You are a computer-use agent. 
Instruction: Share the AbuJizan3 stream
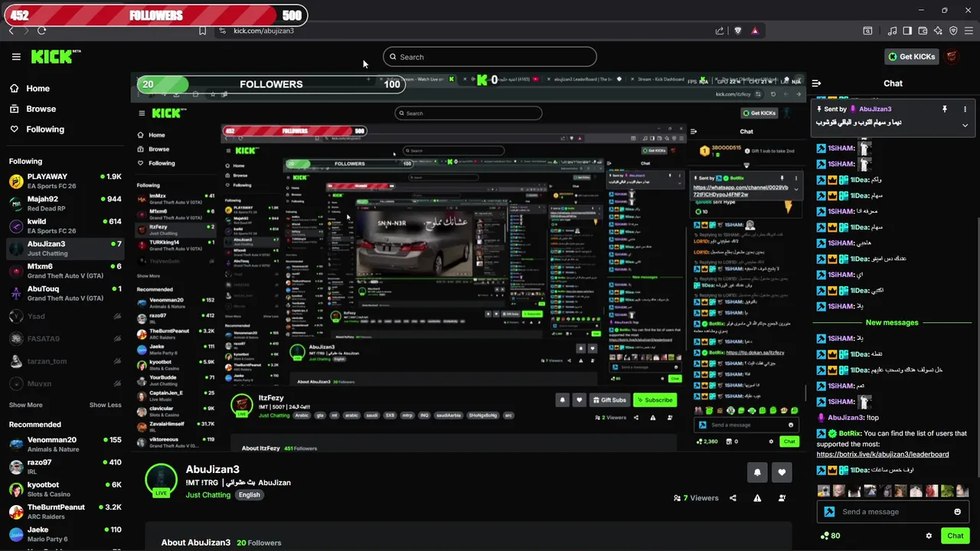pyautogui.click(x=733, y=498)
